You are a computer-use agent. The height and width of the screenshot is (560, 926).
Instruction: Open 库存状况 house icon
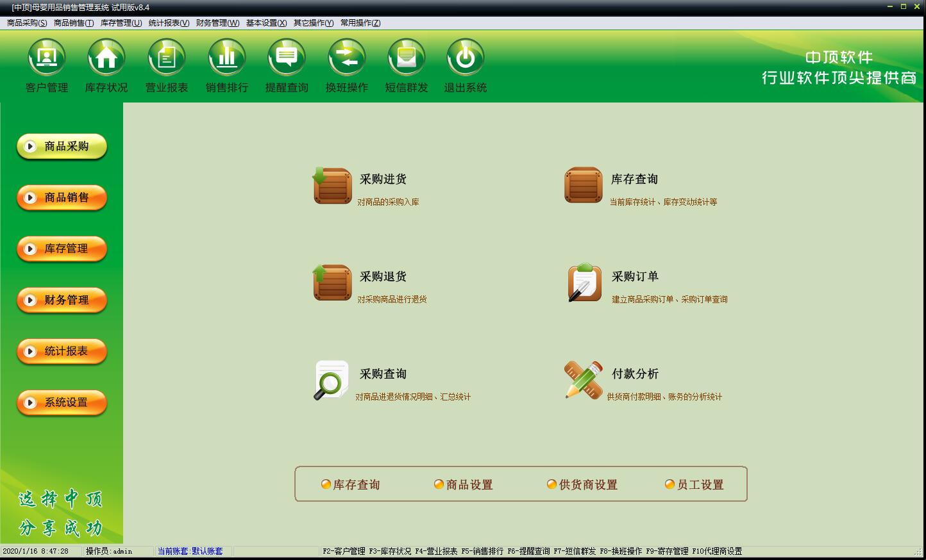(x=106, y=58)
